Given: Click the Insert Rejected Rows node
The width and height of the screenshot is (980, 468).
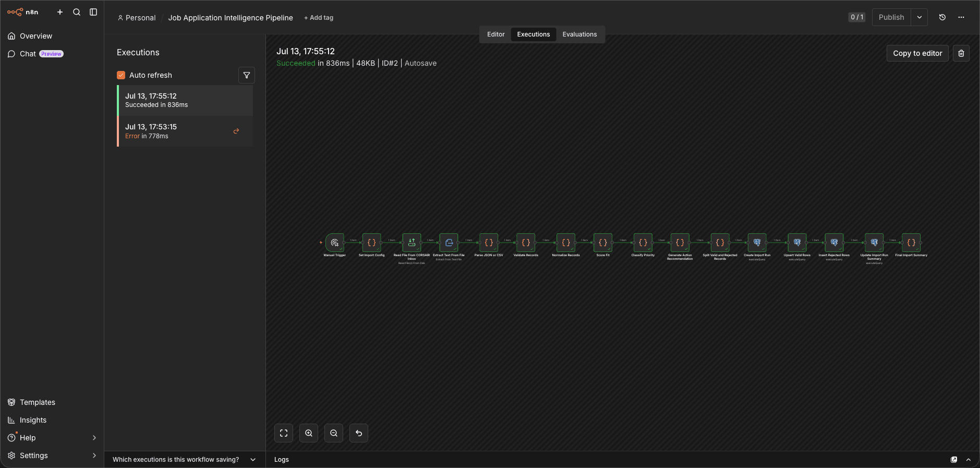Looking at the screenshot, I should 834,243.
